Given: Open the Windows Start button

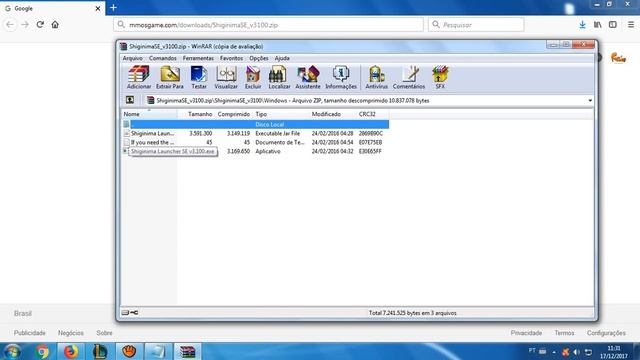Looking at the screenshot, I should [12, 351].
